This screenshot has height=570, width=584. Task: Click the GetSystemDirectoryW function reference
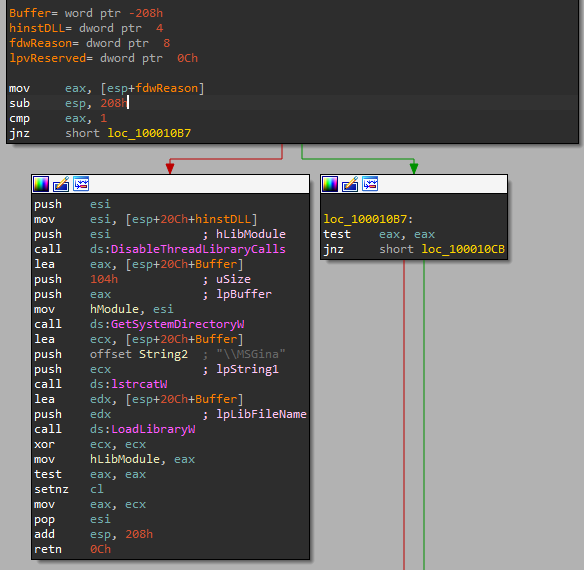point(178,324)
